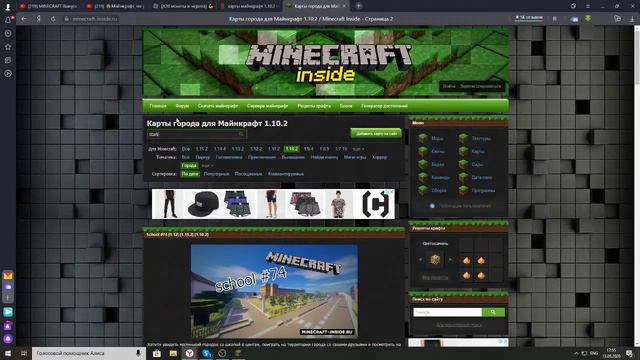This screenshot has width=640, height=360.
Task: Open the Дата-паки category in the menu
Action: click(x=482, y=178)
